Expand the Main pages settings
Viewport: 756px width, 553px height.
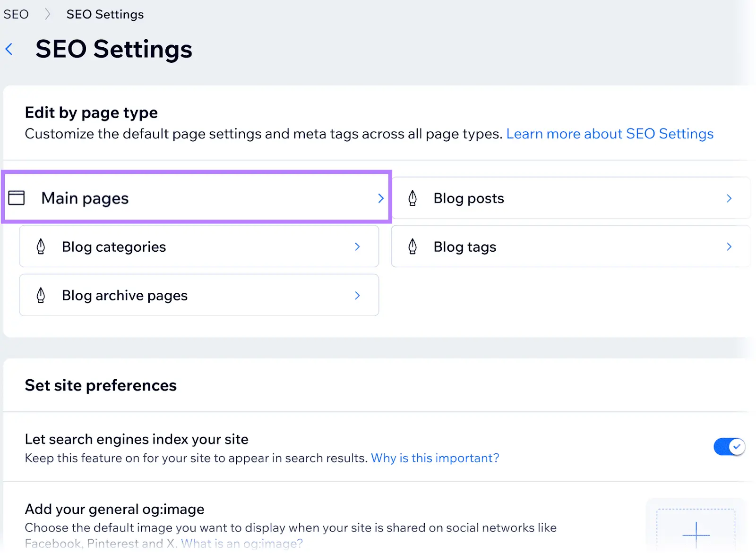(x=381, y=198)
